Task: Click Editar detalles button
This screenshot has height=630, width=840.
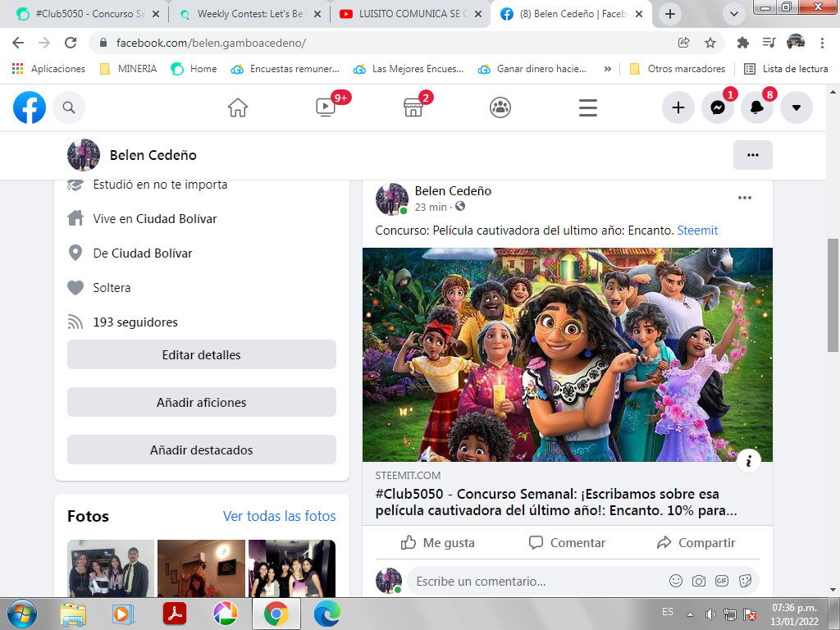Action: point(202,354)
